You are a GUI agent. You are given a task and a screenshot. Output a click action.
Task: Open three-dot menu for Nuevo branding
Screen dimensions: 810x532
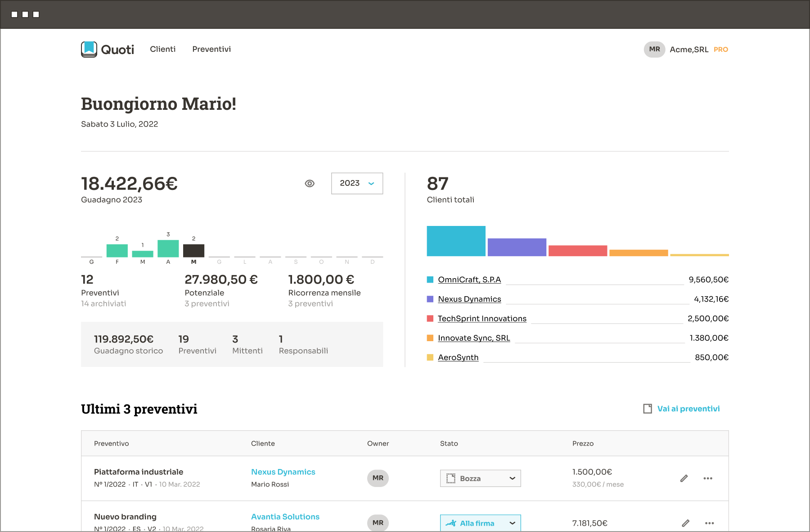click(x=709, y=523)
